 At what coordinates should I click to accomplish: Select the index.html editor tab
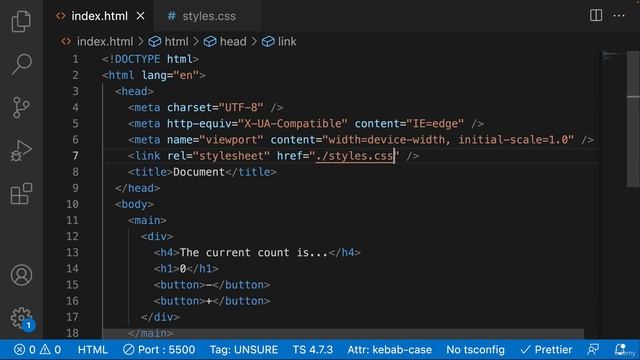pos(99,16)
